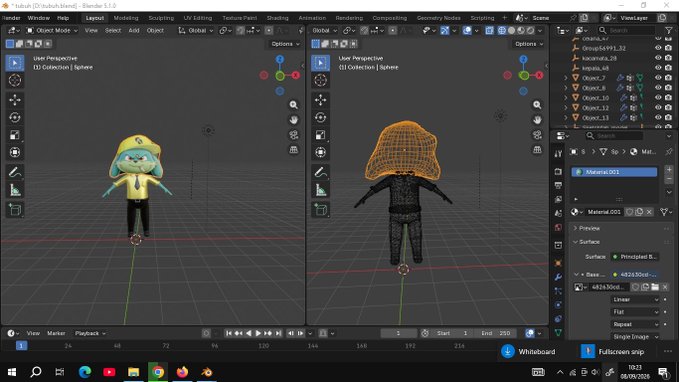The width and height of the screenshot is (679, 382).
Task: Click Play animation button in timeline
Action: pyautogui.click(x=258, y=333)
